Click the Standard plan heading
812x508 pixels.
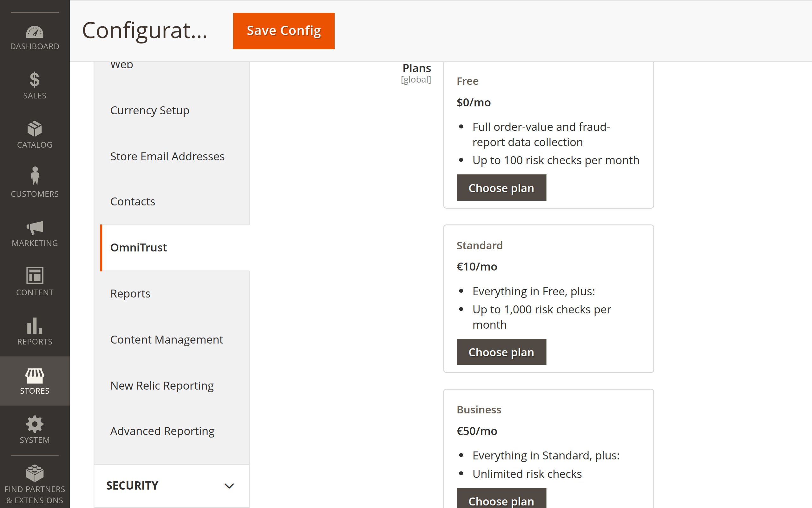(480, 246)
